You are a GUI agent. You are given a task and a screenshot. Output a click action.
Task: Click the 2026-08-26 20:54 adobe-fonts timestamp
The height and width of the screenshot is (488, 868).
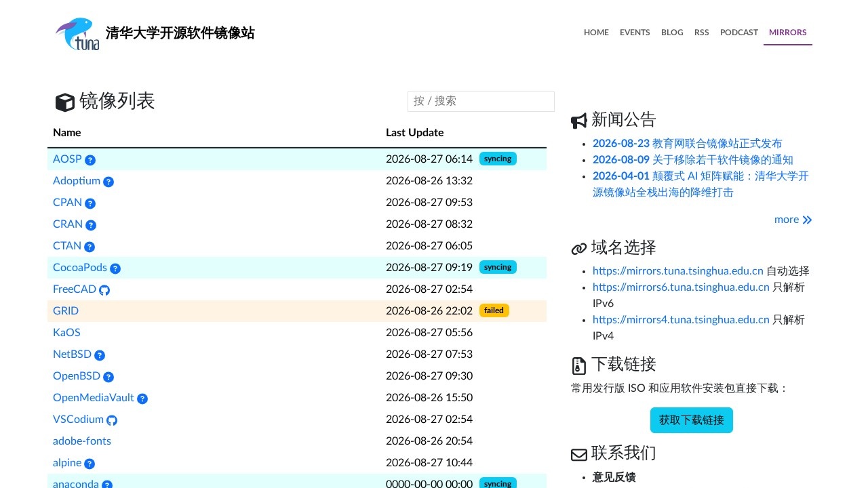tap(429, 441)
